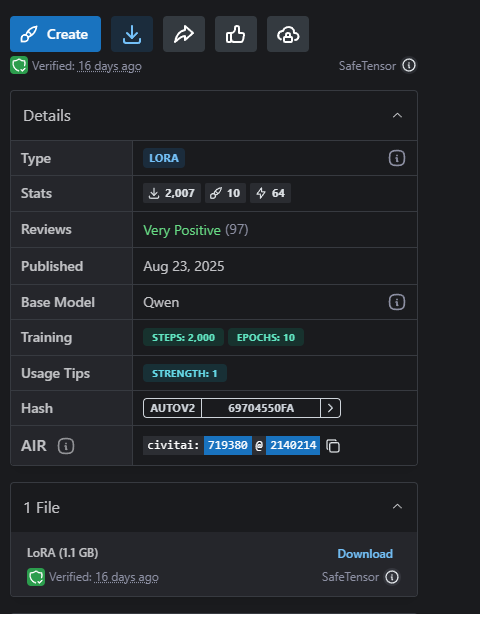Open SafeTensor info icon near top
Image resolution: width=482 pixels, height=618 pixels.
pos(409,65)
